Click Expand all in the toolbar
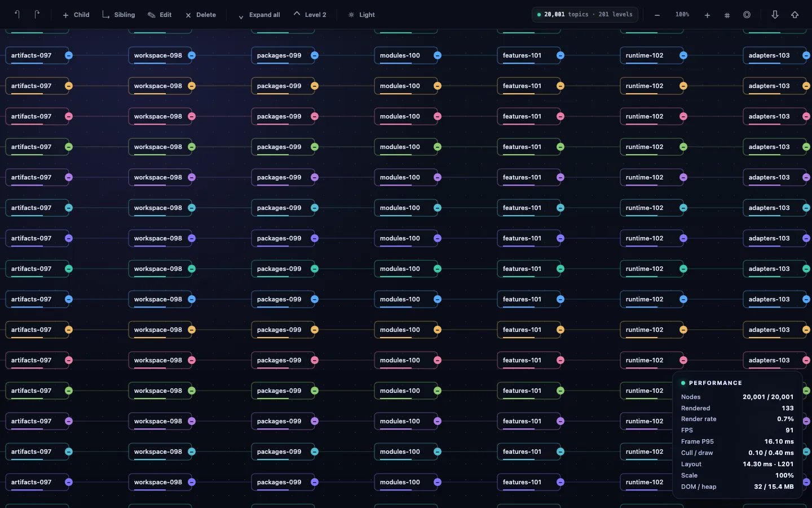Image resolution: width=812 pixels, height=508 pixels. point(259,15)
